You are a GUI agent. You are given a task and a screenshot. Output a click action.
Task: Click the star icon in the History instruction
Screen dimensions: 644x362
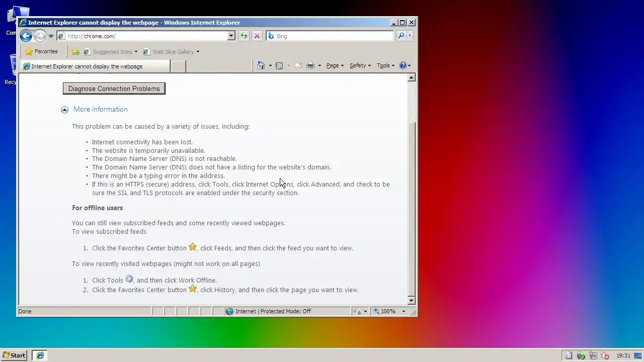193,289
